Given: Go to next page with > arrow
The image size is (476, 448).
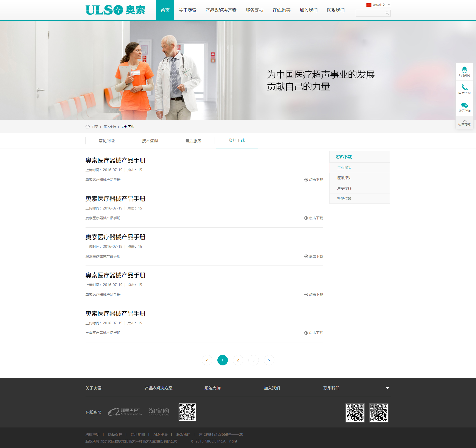Looking at the screenshot, I should 269,360.
